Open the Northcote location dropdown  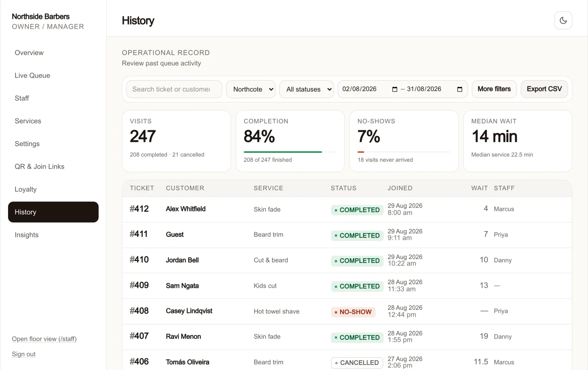pyautogui.click(x=251, y=89)
